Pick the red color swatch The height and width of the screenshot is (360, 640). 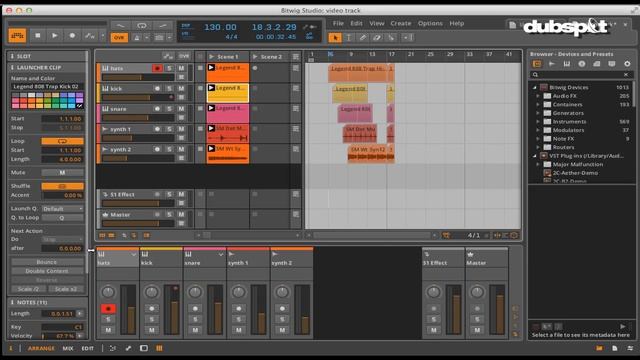coord(24,100)
